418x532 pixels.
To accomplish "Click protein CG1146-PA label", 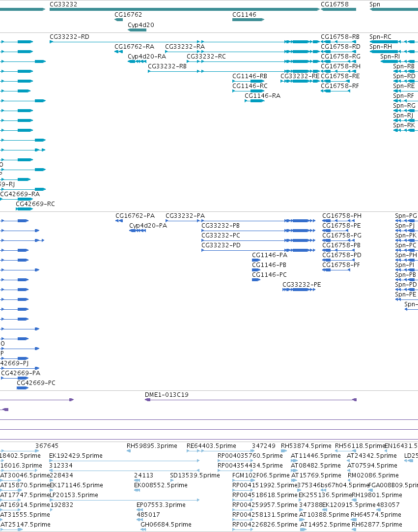I will click(x=270, y=255).
